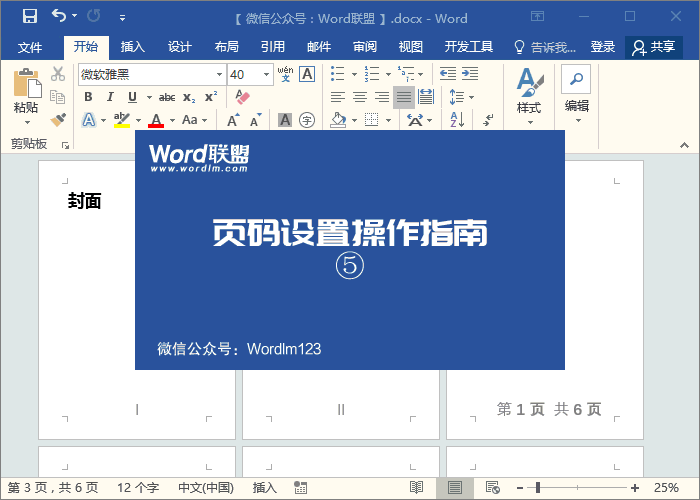The height and width of the screenshot is (500, 700).
Task: Sort text with the A-Z icon
Action: (457, 120)
